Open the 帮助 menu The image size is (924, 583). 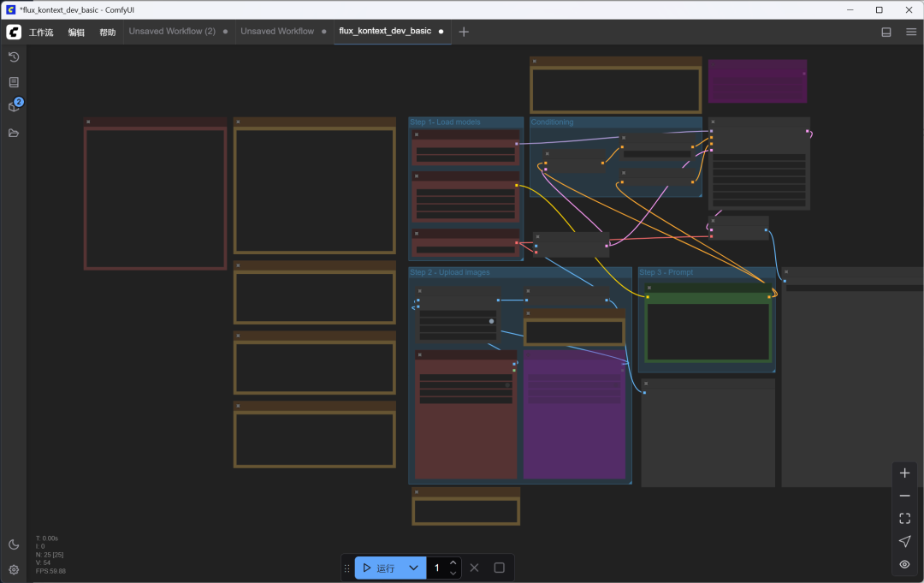pos(107,33)
